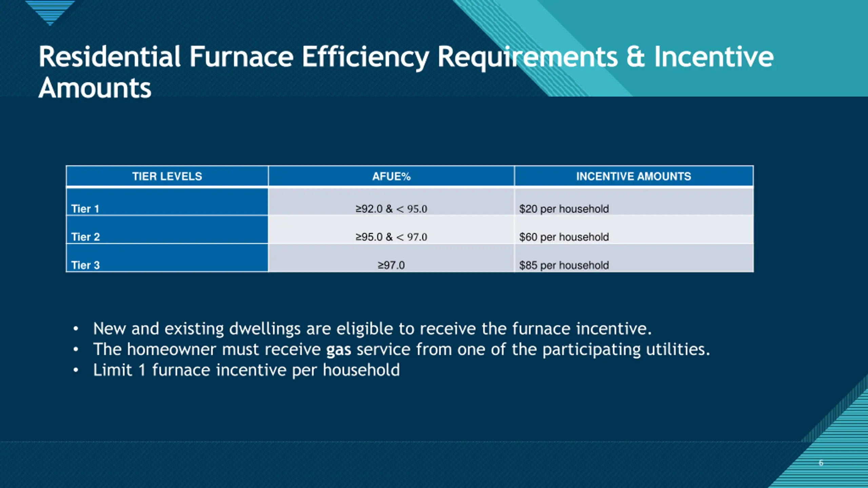Viewport: 868px width, 488px height.
Task: Select the $20 per household cell
Action: (x=634, y=202)
